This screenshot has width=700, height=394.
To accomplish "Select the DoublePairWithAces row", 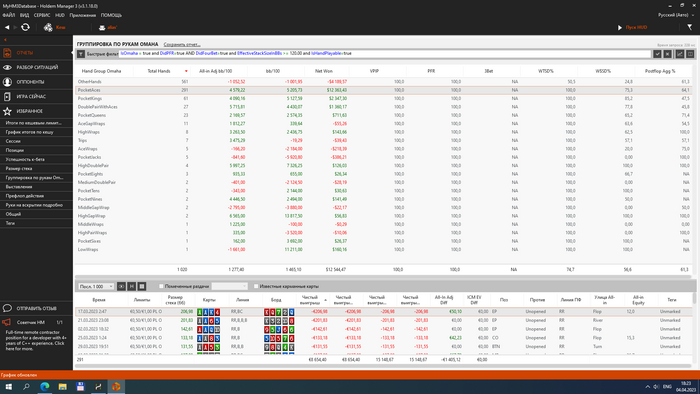I will [x=384, y=107].
